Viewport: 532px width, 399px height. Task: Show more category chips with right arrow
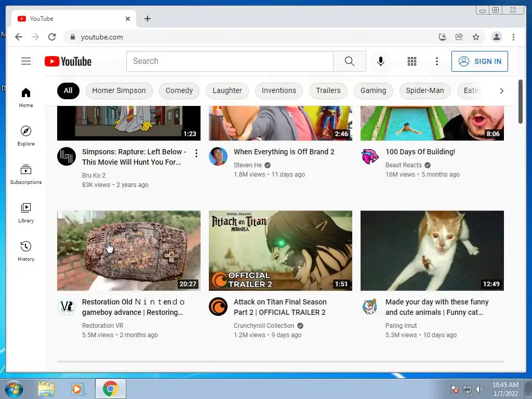pyautogui.click(x=501, y=91)
